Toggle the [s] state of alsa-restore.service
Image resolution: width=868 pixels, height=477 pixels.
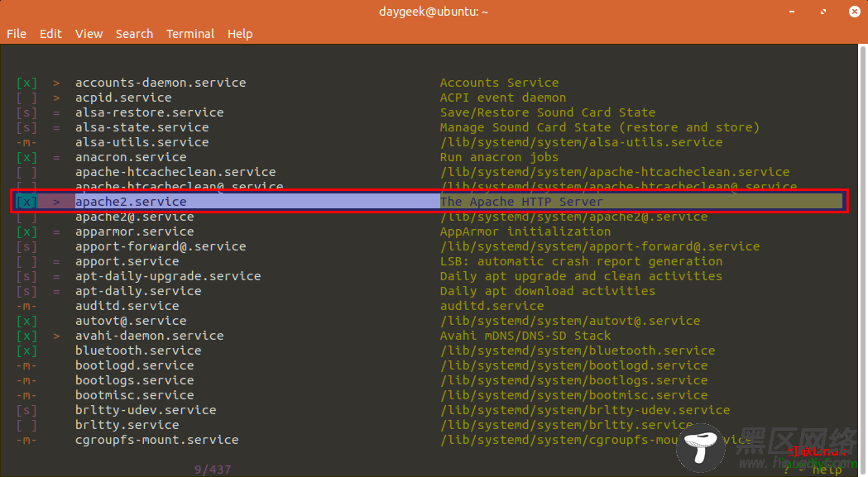(26, 113)
